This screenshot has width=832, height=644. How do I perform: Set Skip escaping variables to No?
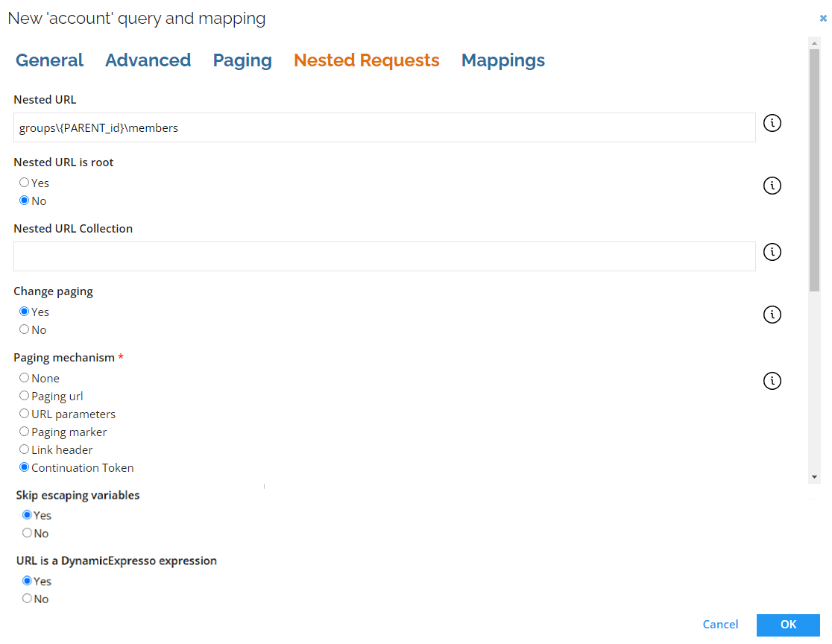point(28,534)
